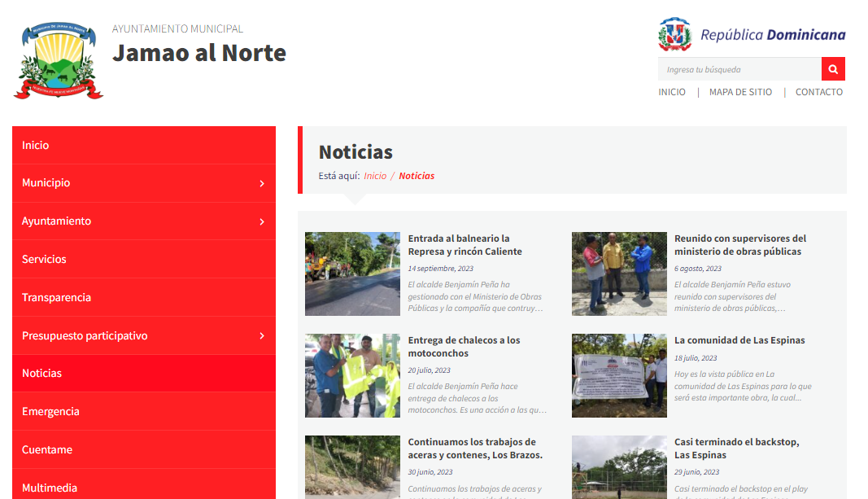The height and width of the screenshot is (499, 868).
Task: Open 'Continuamos los trabajos de aceras' title
Action: pyautogui.click(x=475, y=449)
